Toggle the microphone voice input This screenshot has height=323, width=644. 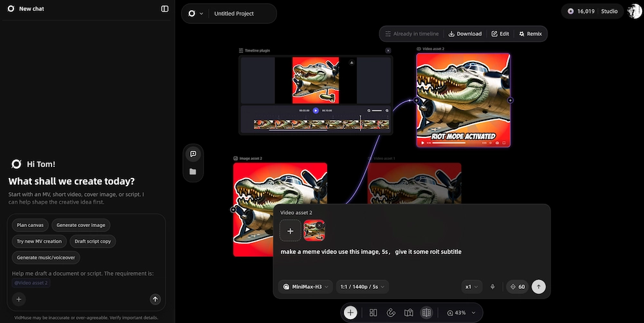(493, 287)
